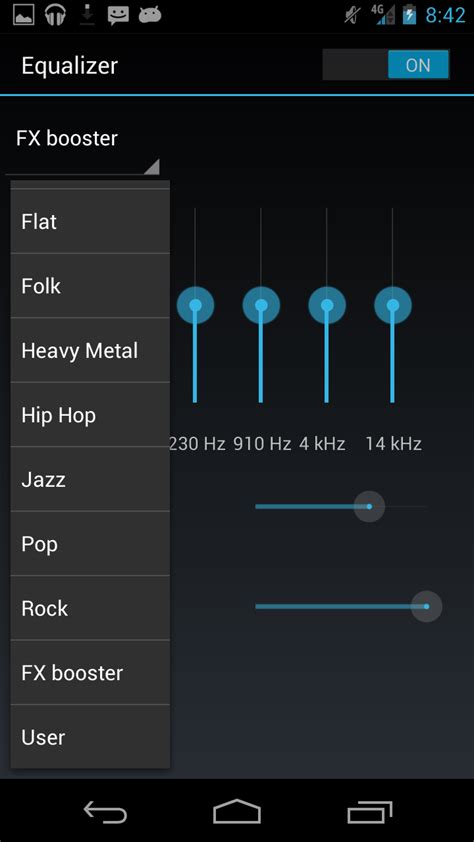Open the messaging smiley notification icon
474x842 pixels.
point(118,16)
